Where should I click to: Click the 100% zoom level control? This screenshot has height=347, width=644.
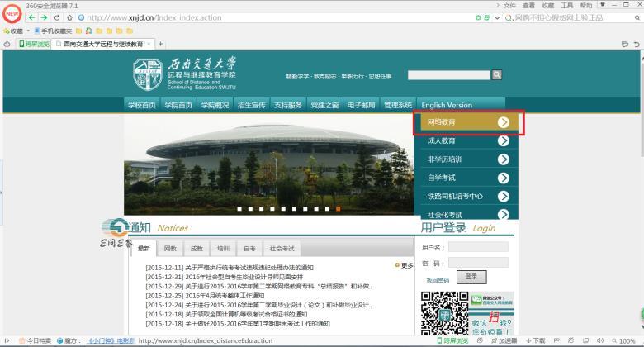tap(627, 340)
